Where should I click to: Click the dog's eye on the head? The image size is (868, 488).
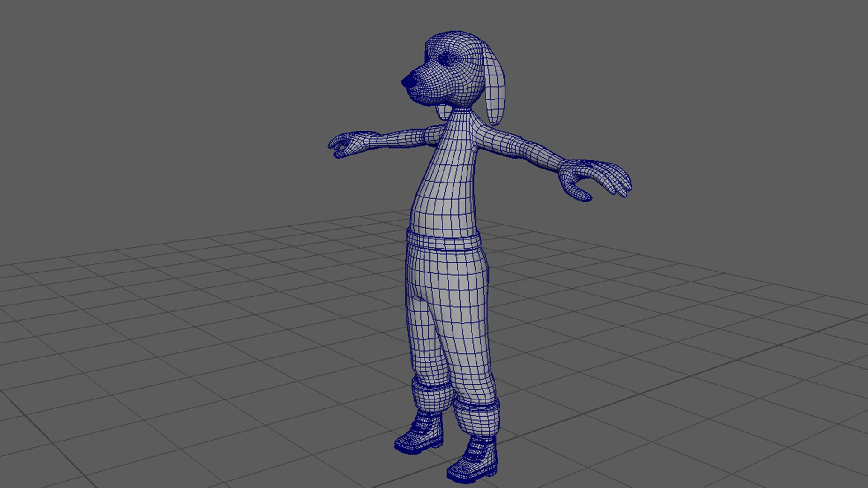point(448,58)
